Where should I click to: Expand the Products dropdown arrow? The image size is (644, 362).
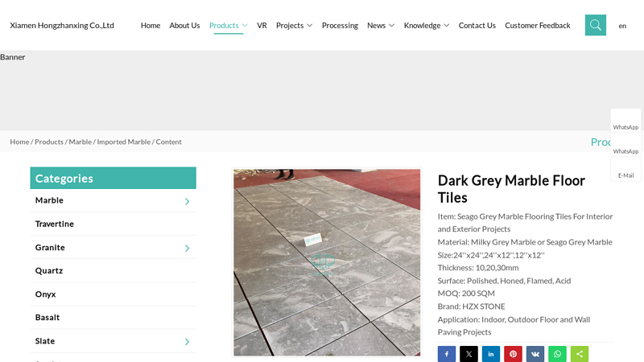click(245, 26)
